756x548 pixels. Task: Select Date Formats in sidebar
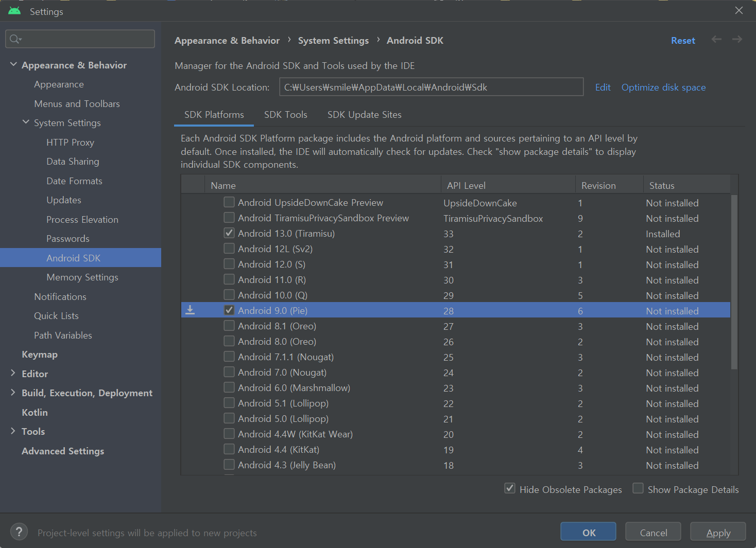(x=74, y=181)
